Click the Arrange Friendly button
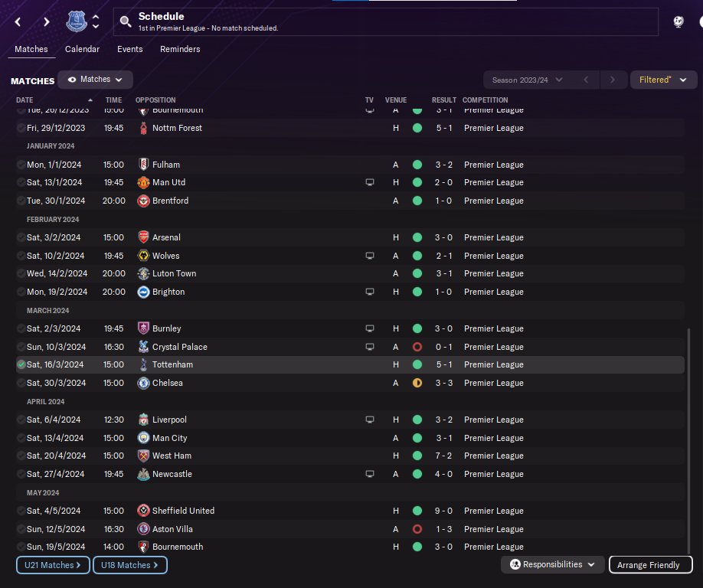 point(651,565)
